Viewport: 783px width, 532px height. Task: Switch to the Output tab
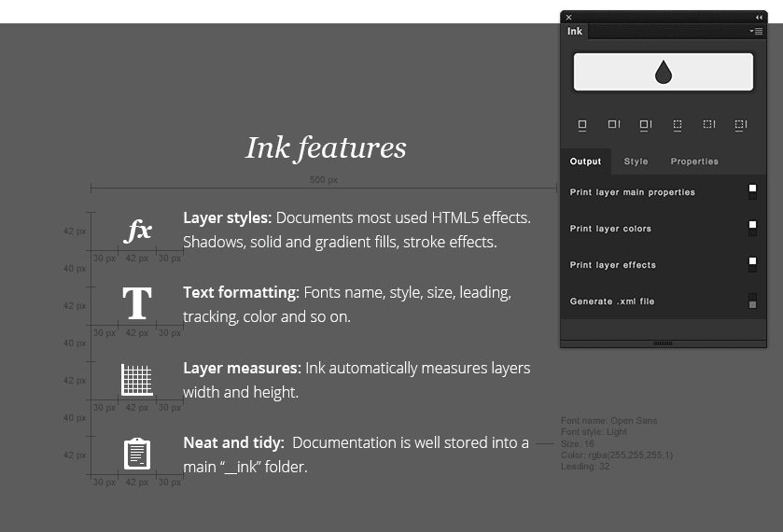(x=586, y=161)
